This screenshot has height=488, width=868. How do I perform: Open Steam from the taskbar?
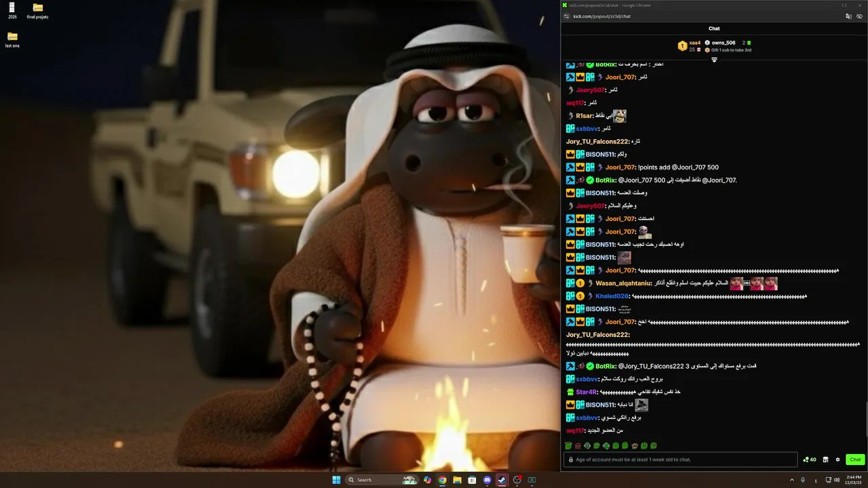502,480
